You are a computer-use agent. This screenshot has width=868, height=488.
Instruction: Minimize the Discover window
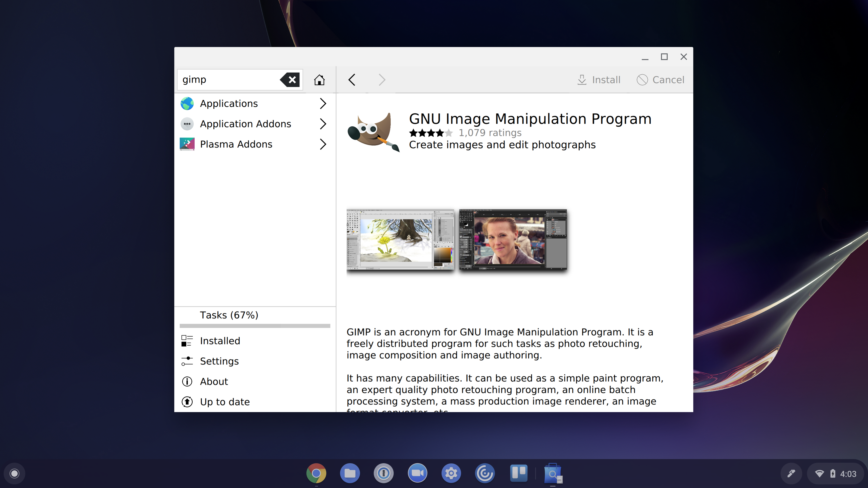645,57
